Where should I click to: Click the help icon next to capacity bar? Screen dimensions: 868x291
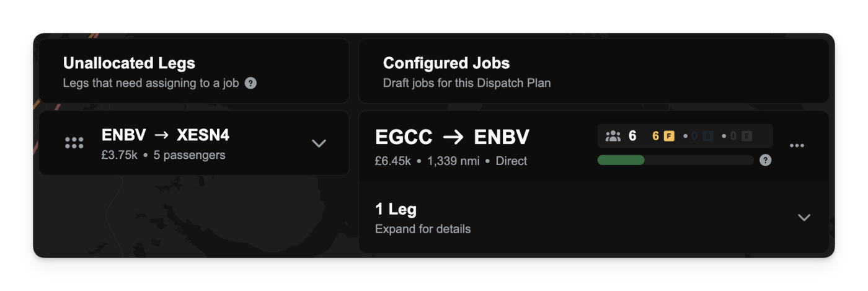tap(766, 160)
